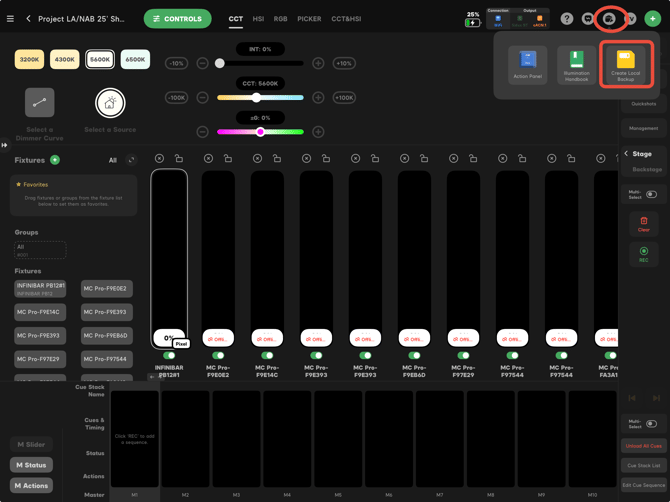670x502 pixels.
Task: Add a fixture with green plus
Action: 55,160
